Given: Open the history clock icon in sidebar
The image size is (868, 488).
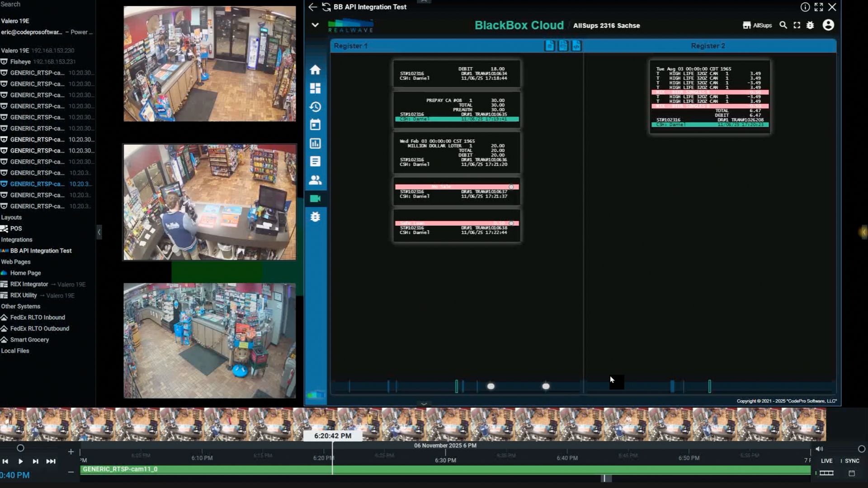Looking at the screenshot, I should click(x=315, y=107).
